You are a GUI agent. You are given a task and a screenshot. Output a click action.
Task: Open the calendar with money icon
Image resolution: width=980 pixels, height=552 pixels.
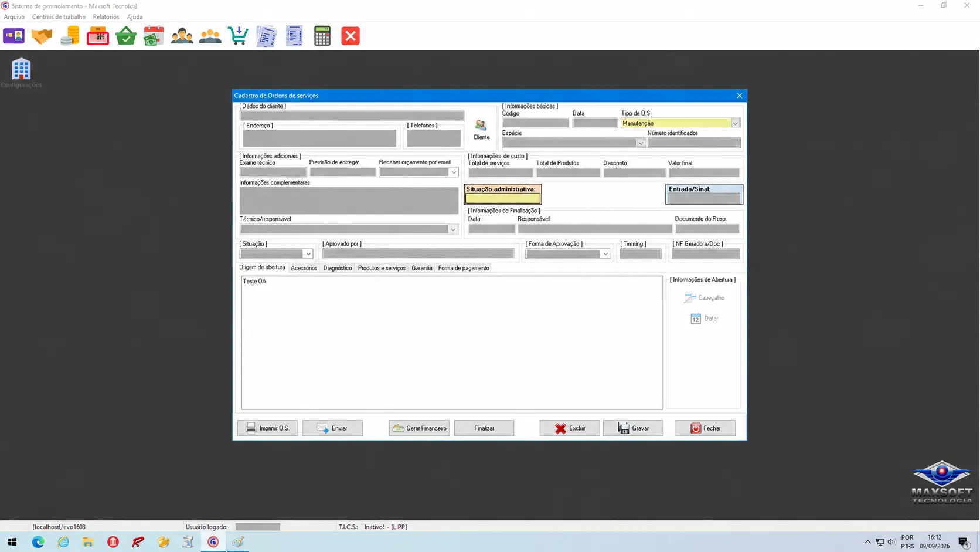(x=154, y=36)
